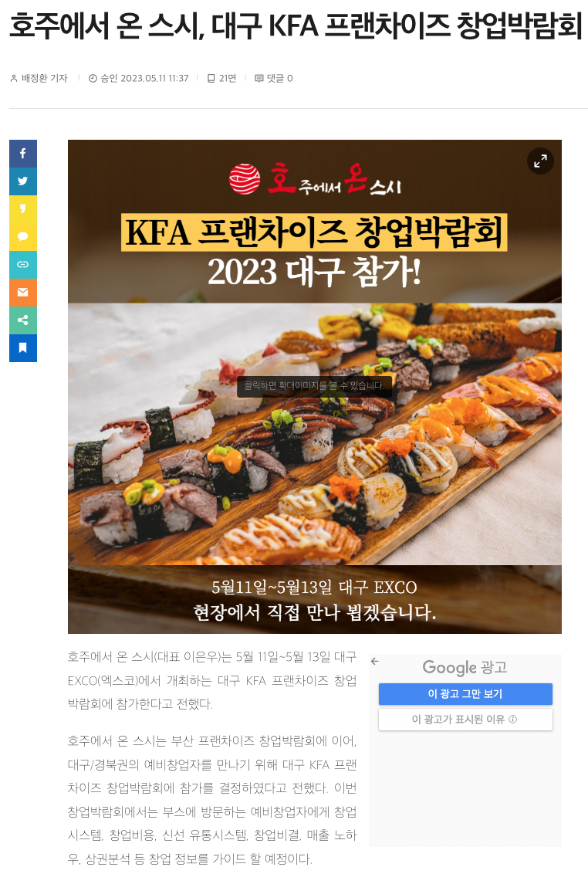The height and width of the screenshot is (874, 588).
Task: Click the approval date 2023.05.11 text
Action: (x=139, y=78)
